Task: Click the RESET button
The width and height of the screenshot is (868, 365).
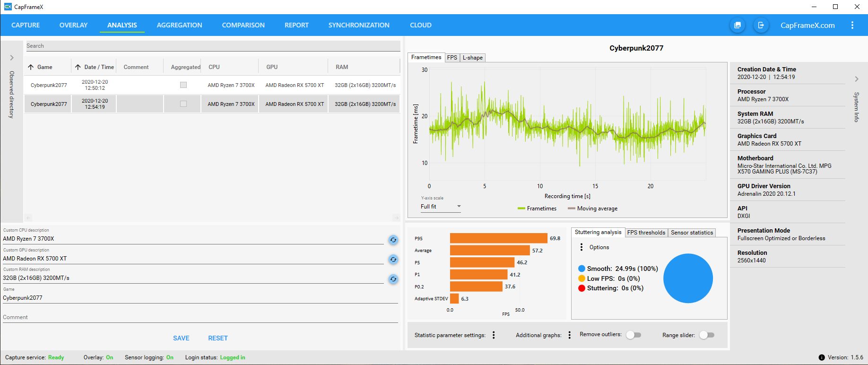Action: [218, 338]
